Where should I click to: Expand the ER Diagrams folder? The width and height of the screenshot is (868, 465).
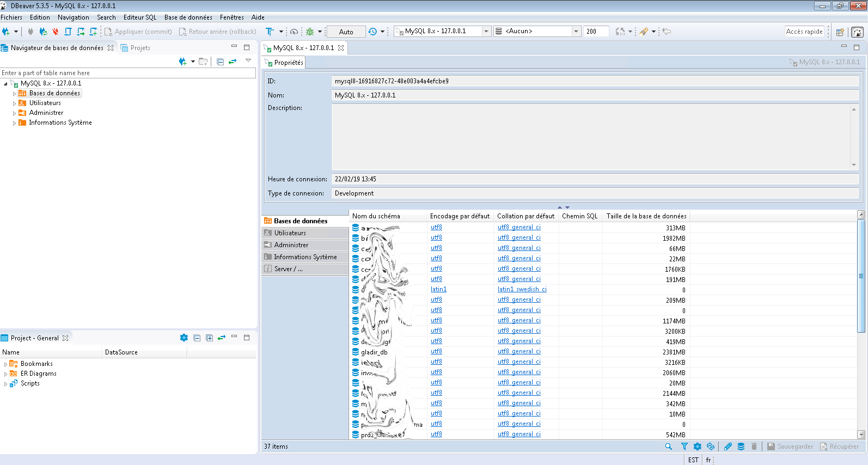6,374
